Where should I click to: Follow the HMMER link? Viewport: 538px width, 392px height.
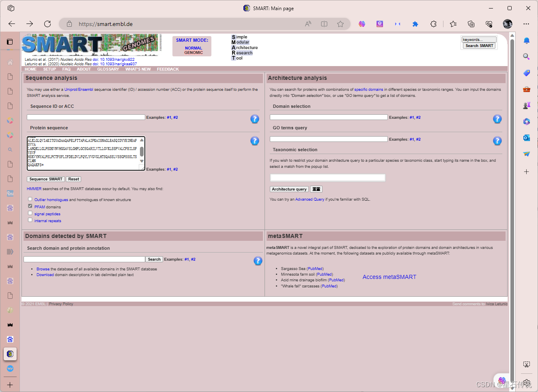34,189
